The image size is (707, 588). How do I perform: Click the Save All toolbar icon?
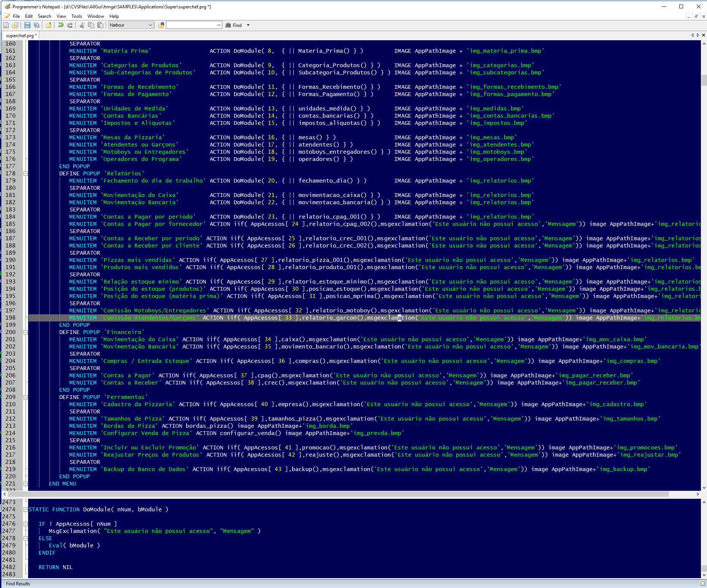pyautogui.click(x=36, y=25)
